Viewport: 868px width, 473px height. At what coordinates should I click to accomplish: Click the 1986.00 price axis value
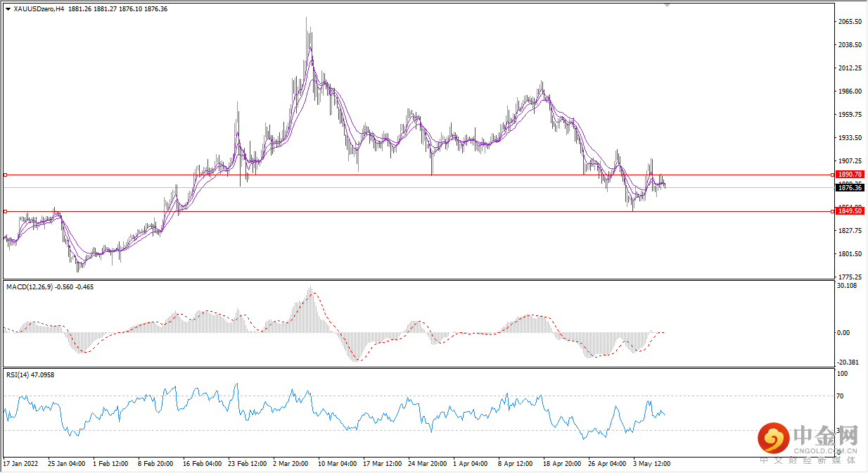[x=850, y=92]
